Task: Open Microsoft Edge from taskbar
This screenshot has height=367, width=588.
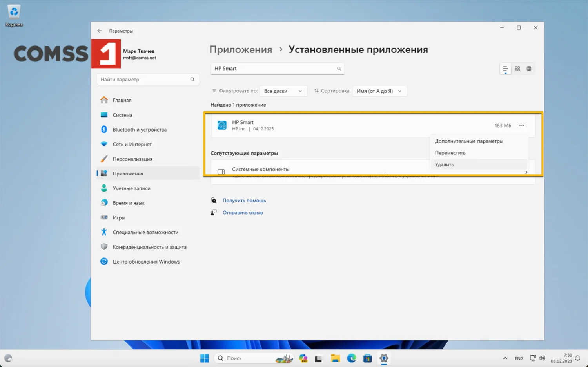Action: [x=352, y=358]
